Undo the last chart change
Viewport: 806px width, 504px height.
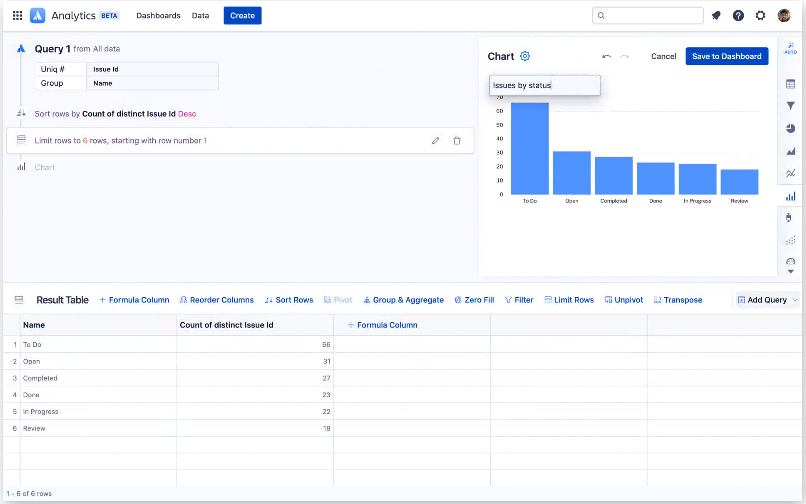(606, 57)
